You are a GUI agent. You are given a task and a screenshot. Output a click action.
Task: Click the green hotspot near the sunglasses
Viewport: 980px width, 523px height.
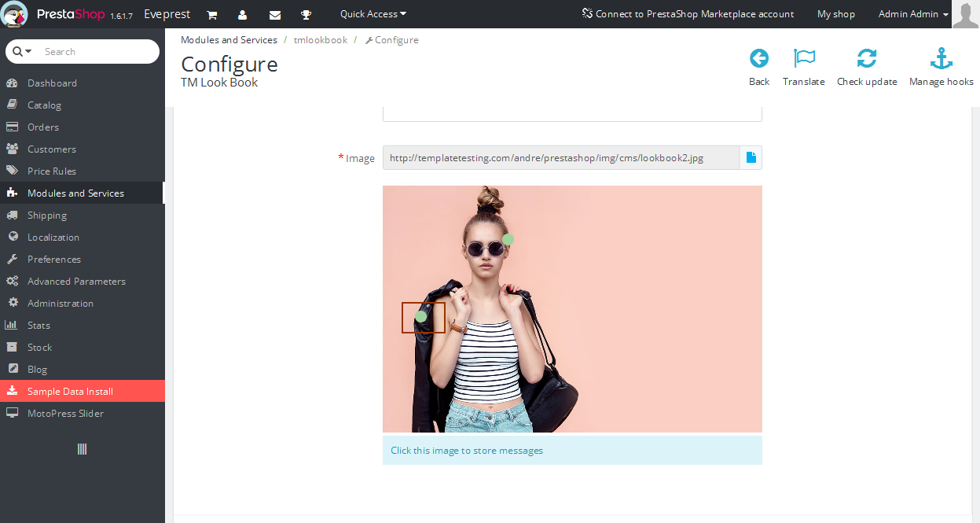click(x=508, y=239)
